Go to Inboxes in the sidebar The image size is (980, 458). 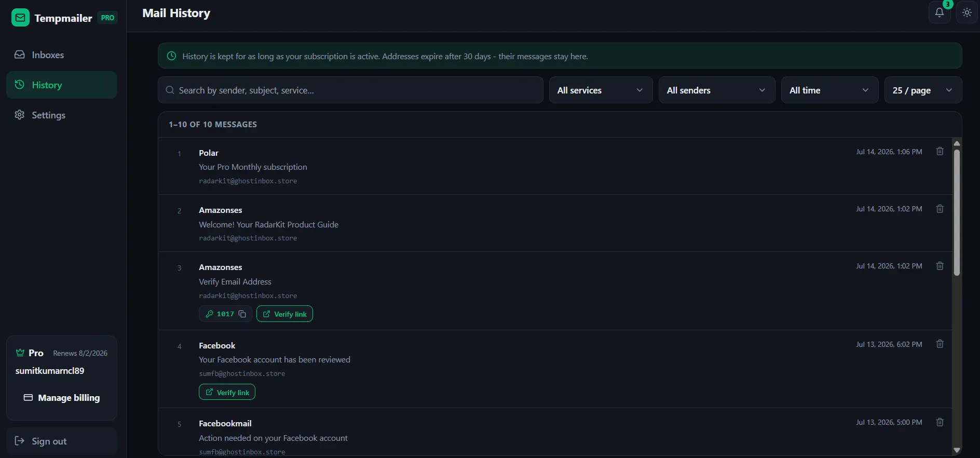coord(62,55)
